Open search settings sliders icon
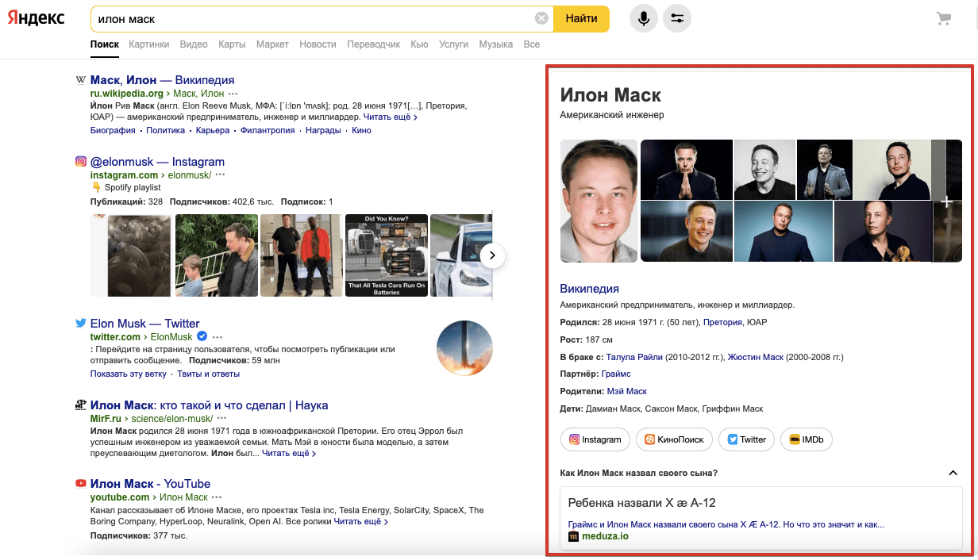 tap(677, 18)
